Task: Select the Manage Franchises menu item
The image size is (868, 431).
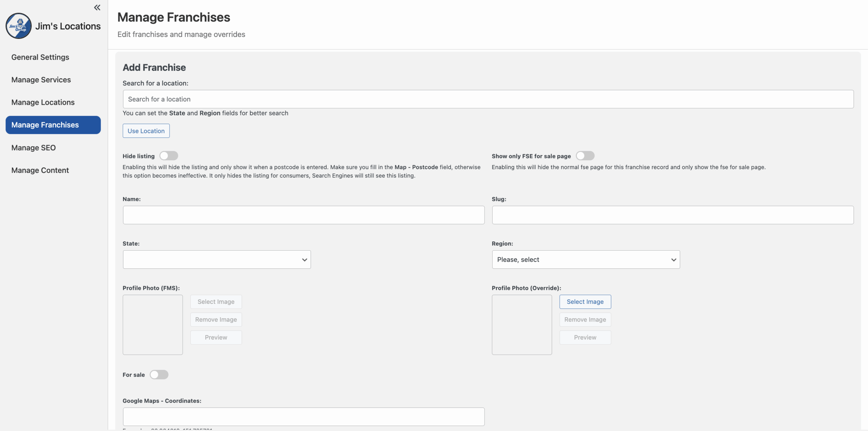Action: pos(53,125)
